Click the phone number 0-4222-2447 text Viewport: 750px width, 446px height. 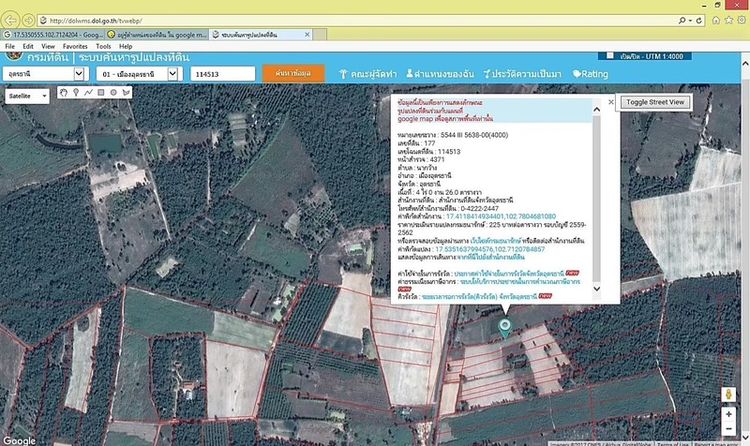tap(479, 209)
